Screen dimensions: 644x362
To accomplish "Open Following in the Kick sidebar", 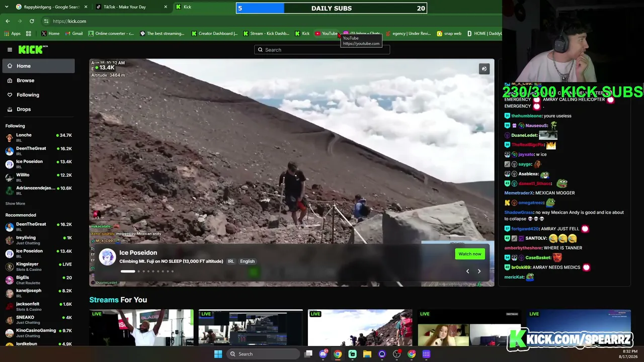I will click(38, 95).
